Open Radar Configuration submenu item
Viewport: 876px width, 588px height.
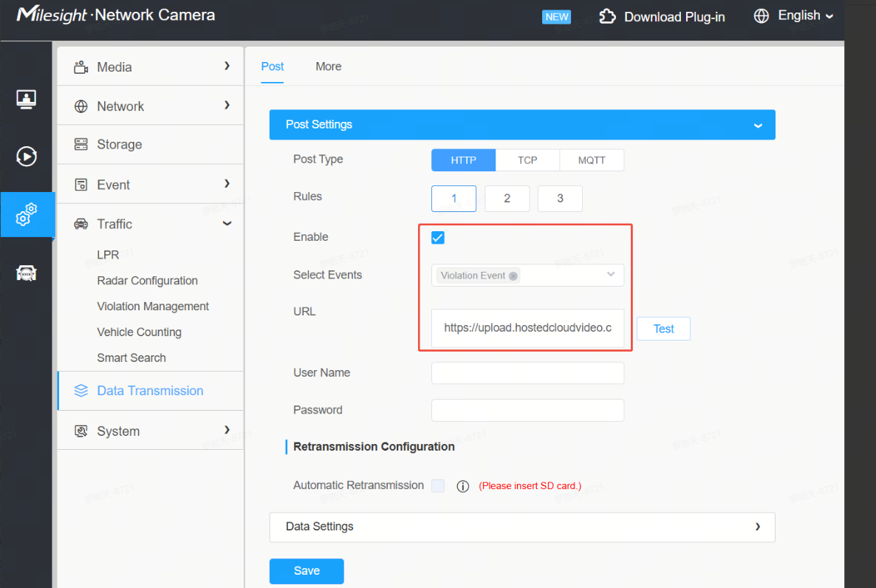point(148,281)
